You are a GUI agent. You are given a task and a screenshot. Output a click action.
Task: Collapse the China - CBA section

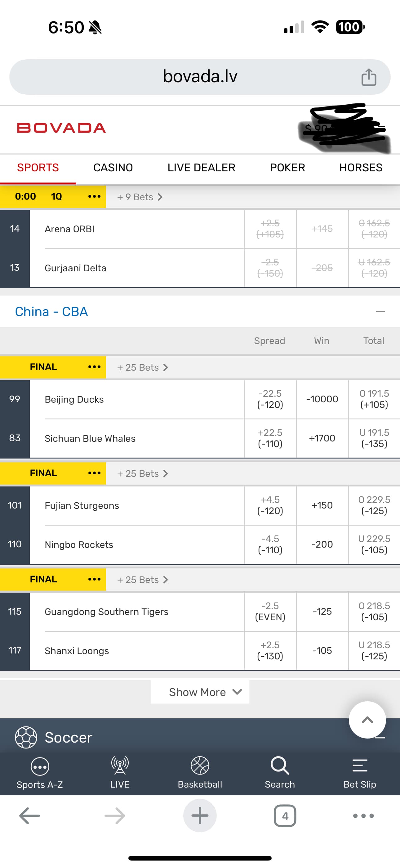[x=380, y=312]
